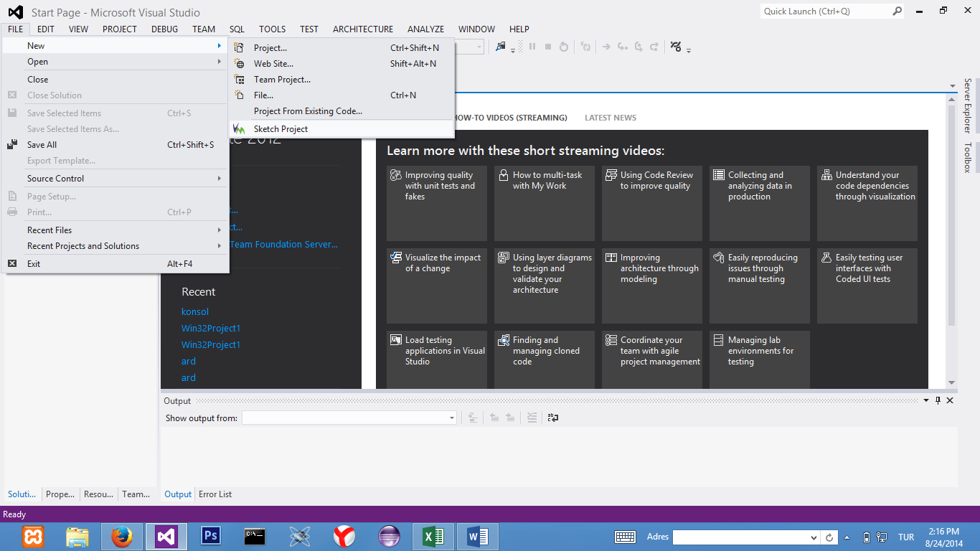
Task: Click the Pause debugging toolbar icon
Action: tap(532, 47)
